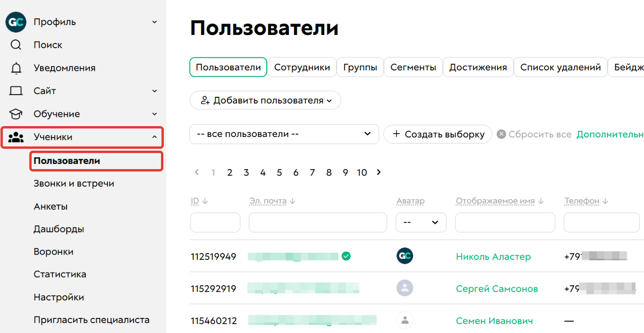644x333 pixels.
Task: Click Николь Аластер's GC avatar
Action: tap(405, 256)
